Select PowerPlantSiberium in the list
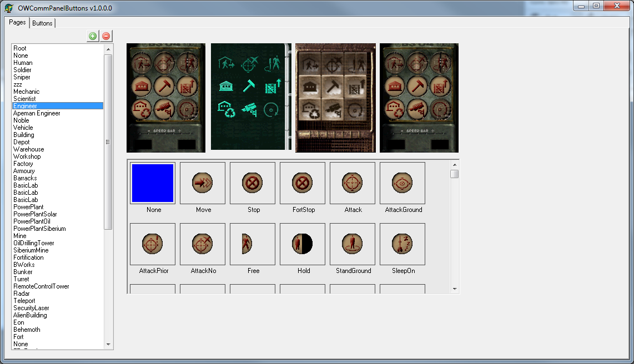Screen dimensions: 634x364 coord(58,229)
